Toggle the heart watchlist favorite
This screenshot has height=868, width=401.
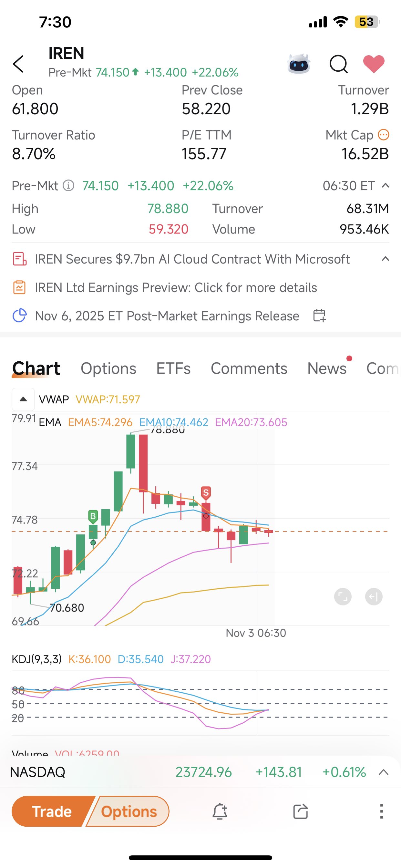(x=374, y=64)
